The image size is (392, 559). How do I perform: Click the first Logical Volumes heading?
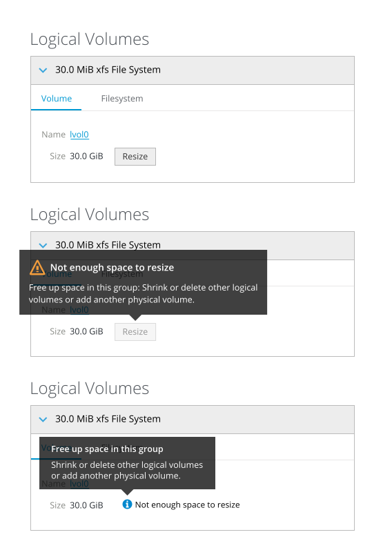(x=90, y=39)
